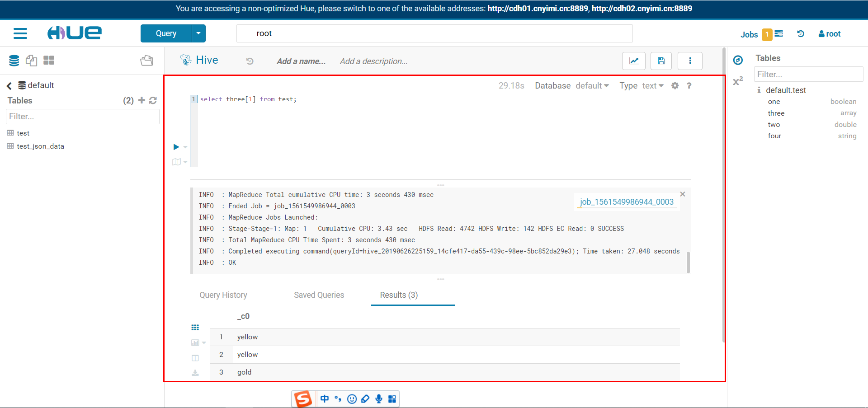Open the job_1561549986944_0003 link
Viewport: 868px width, 408px height.
click(x=626, y=202)
